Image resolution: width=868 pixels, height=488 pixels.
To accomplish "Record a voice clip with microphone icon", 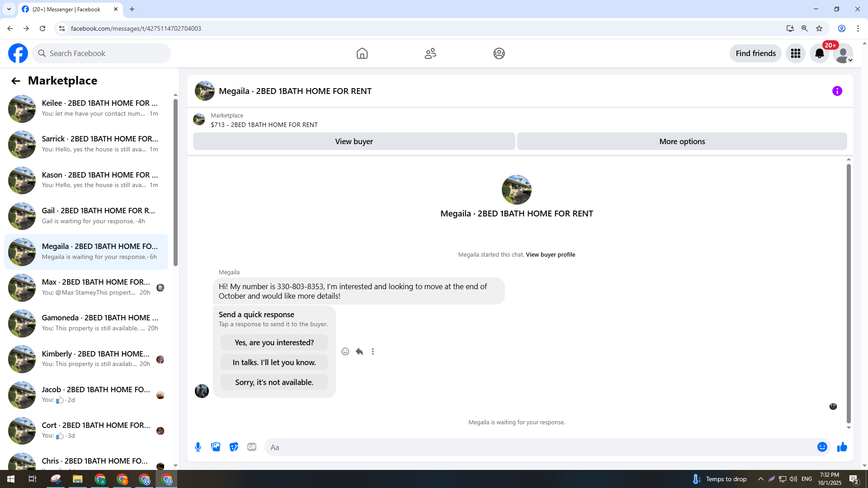I will pos(198,447).
